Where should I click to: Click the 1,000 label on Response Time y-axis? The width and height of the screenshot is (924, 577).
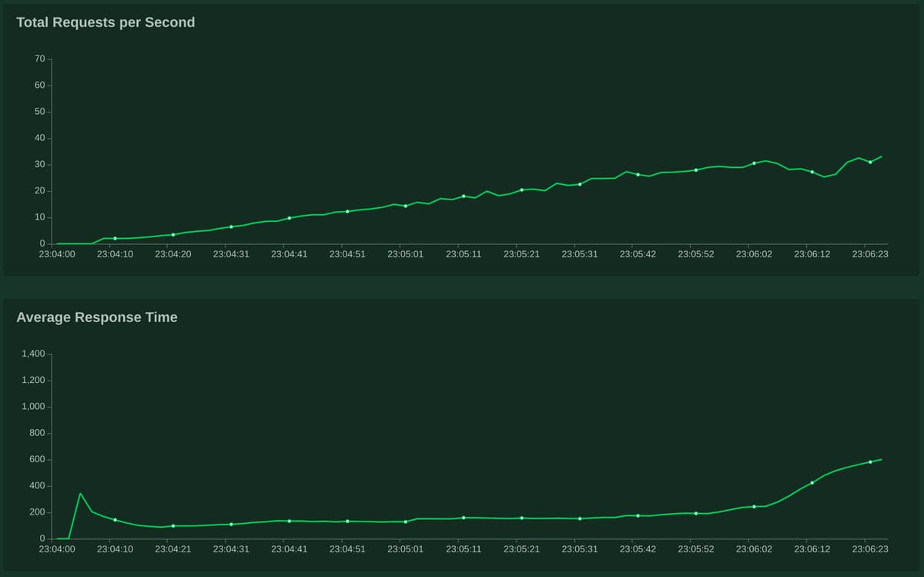point(34,407)
